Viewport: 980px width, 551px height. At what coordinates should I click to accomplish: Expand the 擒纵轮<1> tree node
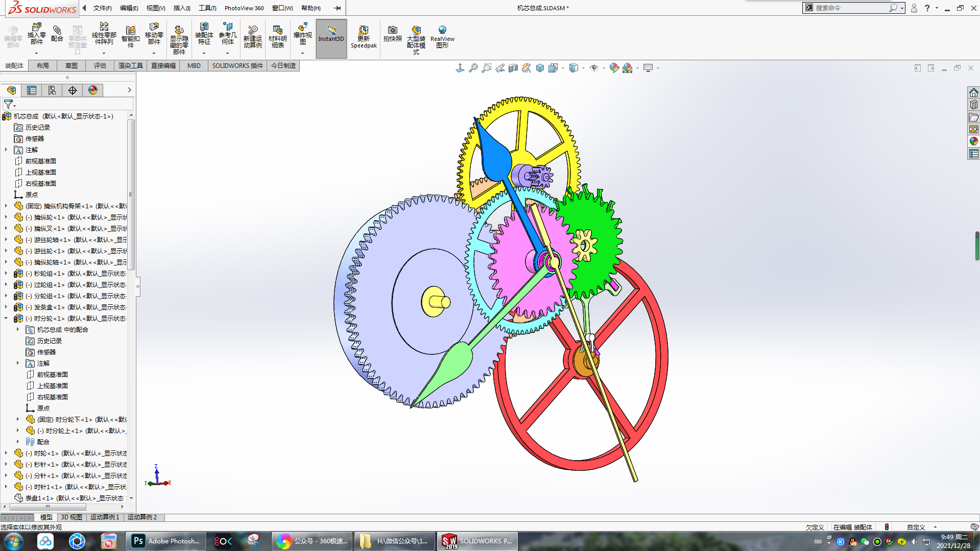pyautogui.click(x=6, y=218)
